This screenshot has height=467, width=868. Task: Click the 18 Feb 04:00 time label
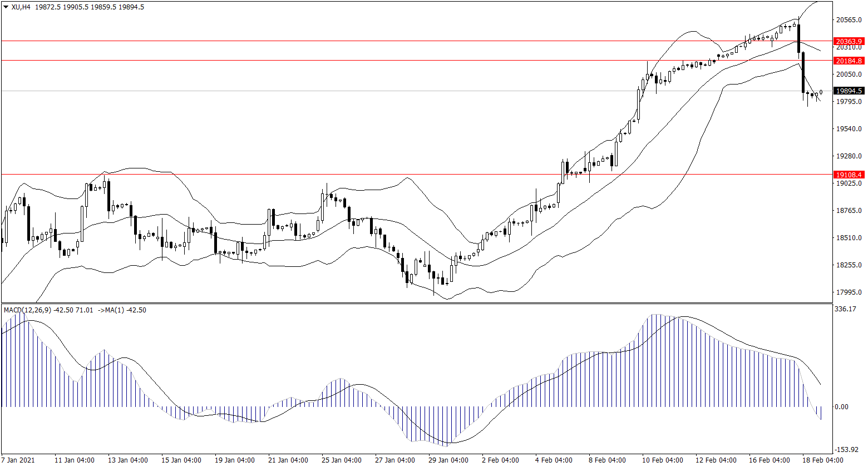tap(825, 460)
